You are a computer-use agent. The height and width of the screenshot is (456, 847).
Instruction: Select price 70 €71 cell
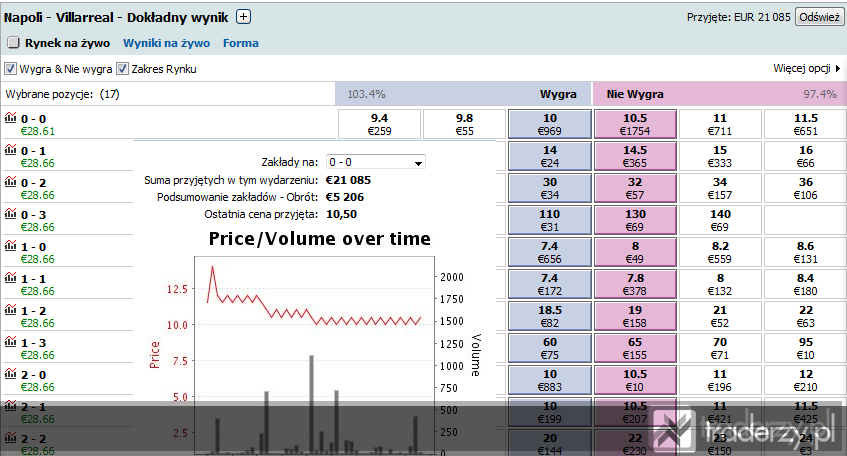coord(720,348)
